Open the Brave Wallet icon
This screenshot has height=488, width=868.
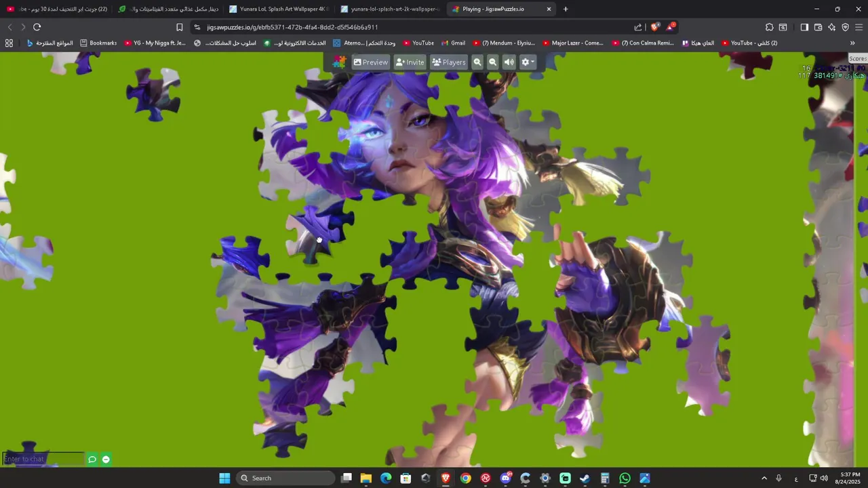click(818, 27)
